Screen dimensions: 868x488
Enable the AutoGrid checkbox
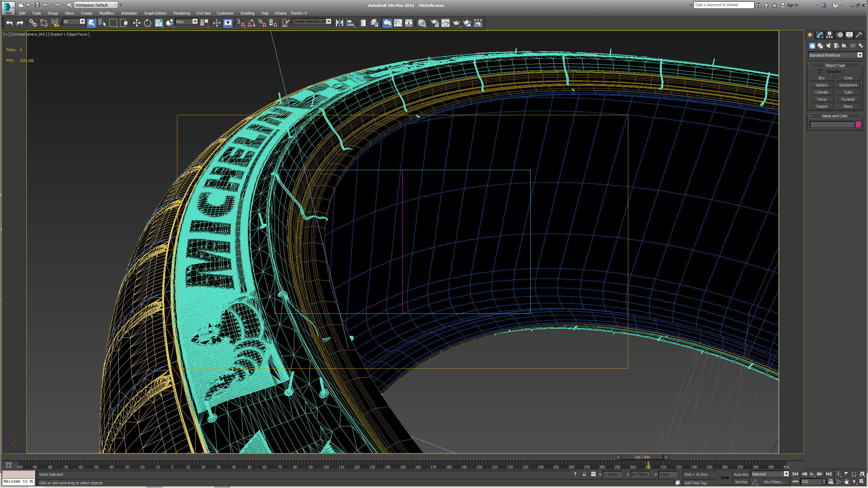821,72
